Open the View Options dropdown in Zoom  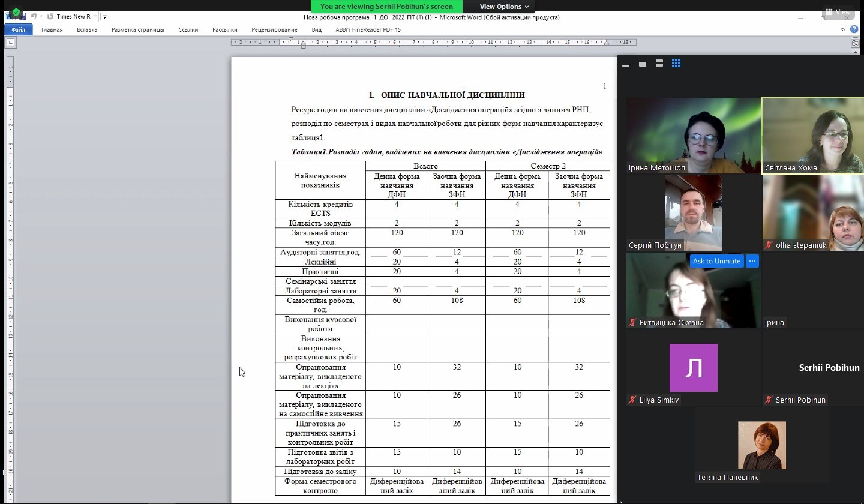[504, 7]
